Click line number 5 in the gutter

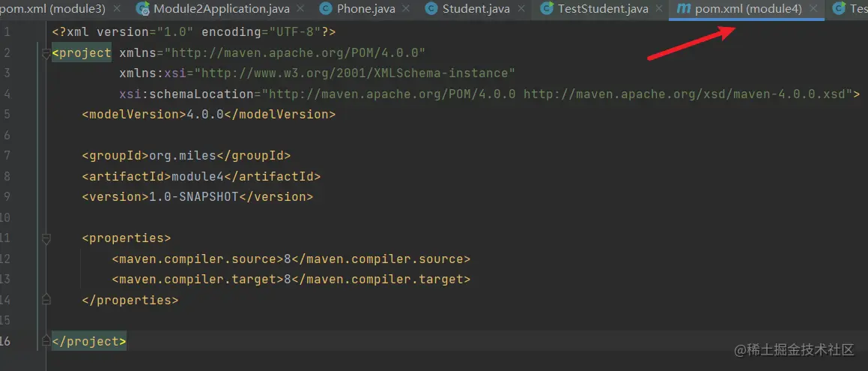pos(7,115)
